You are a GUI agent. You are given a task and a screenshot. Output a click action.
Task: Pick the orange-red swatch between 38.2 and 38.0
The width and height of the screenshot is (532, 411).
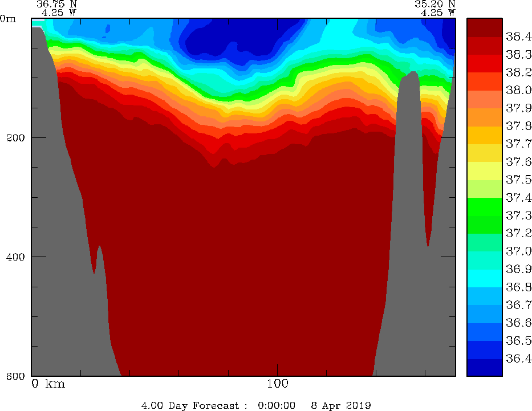[485, 82]
